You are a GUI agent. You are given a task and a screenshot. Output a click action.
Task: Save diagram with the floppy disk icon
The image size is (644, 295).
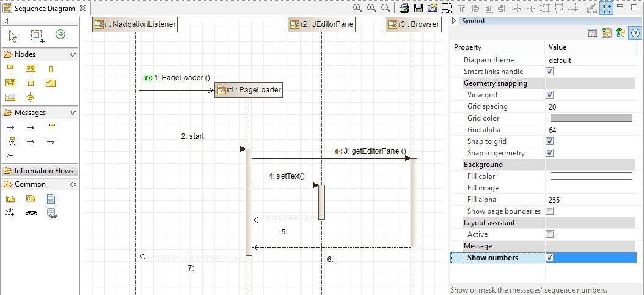418,8
